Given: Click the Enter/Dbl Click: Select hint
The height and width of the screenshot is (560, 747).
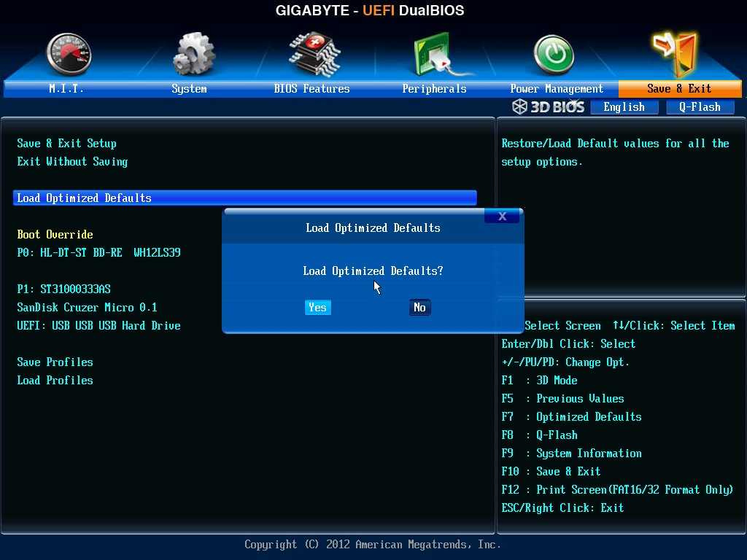Looking at the screenshot, I should point(568,344).
